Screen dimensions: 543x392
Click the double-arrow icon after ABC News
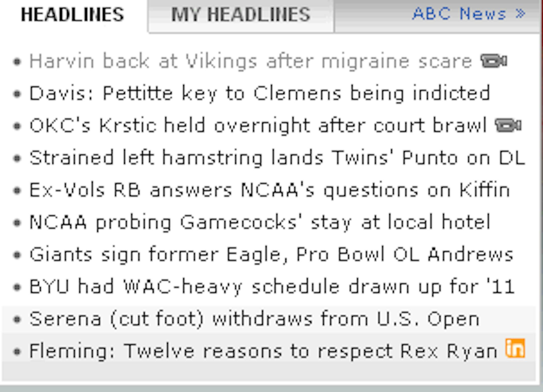[520, 14]
